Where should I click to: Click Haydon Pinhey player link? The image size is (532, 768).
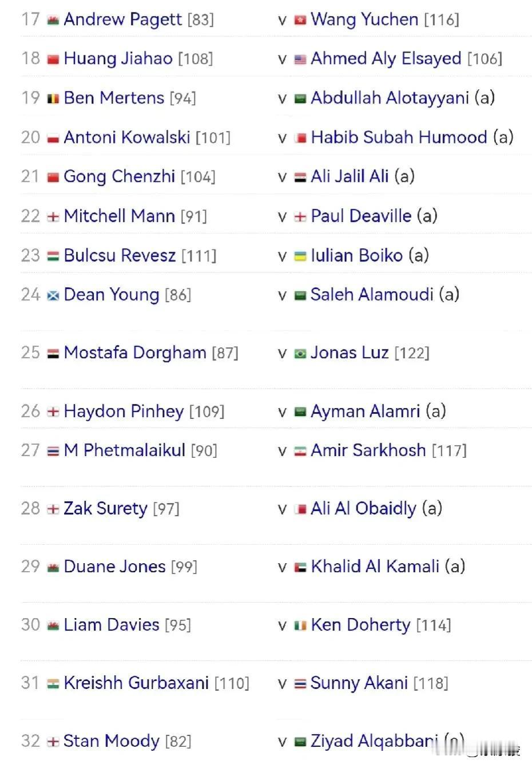[x=124, y=411]
